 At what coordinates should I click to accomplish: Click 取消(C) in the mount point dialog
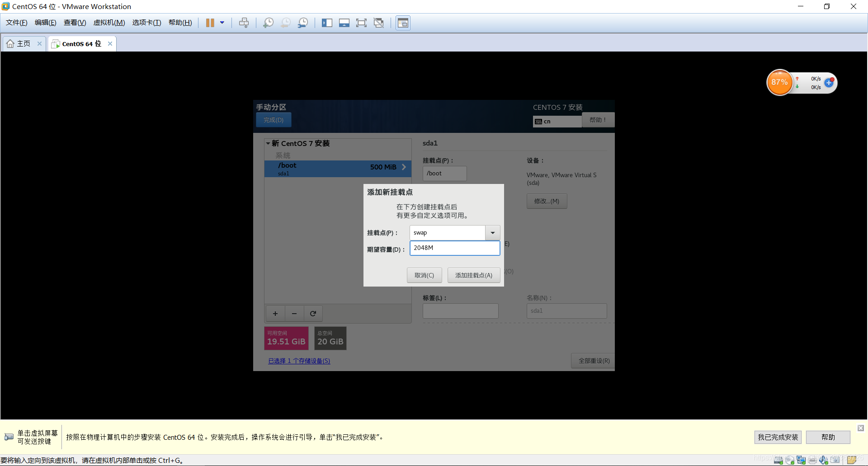click(424, 275)
